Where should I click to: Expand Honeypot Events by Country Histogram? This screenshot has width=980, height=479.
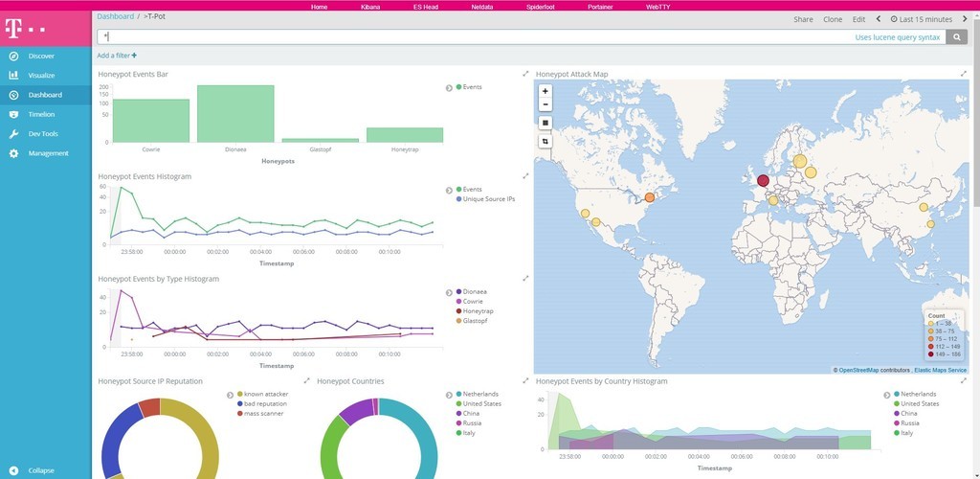tap(963, 380)
